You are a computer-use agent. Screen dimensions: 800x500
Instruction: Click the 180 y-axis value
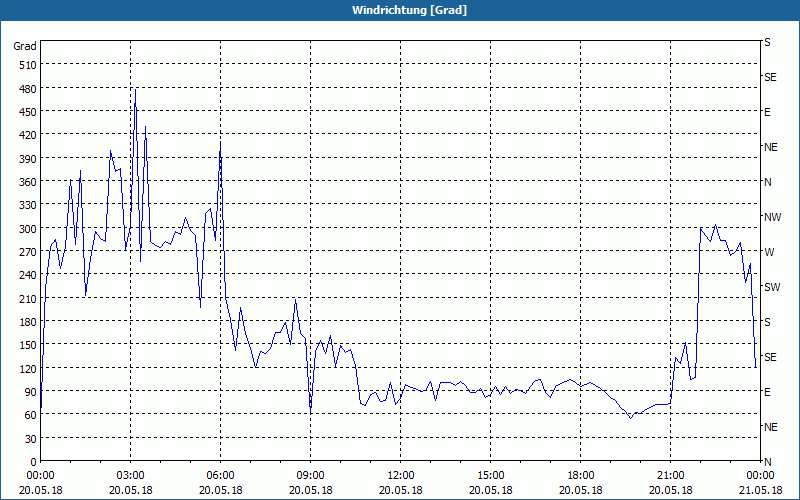coord(28,322)
